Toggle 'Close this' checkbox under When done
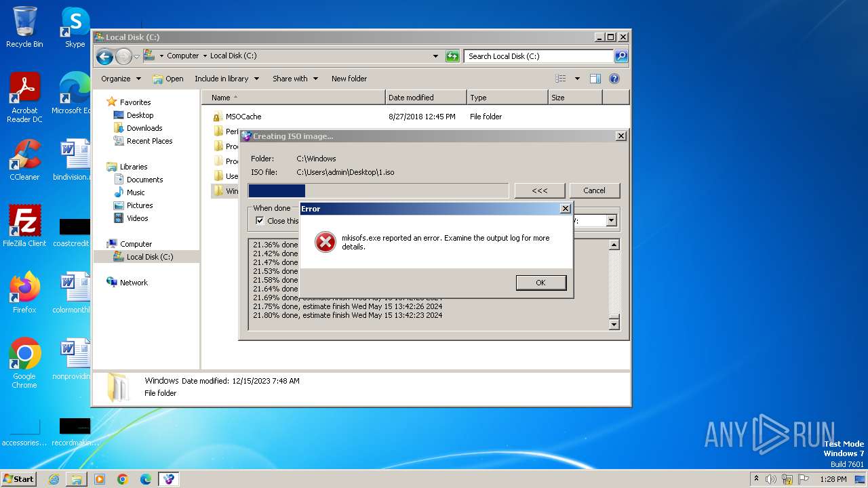 tap(259, 221)
